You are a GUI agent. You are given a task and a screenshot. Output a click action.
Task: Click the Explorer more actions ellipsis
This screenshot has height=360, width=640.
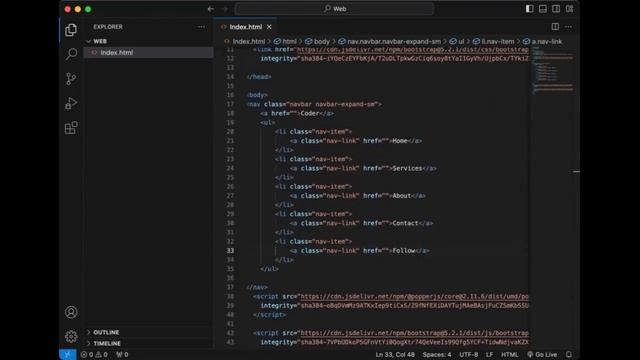201,27
